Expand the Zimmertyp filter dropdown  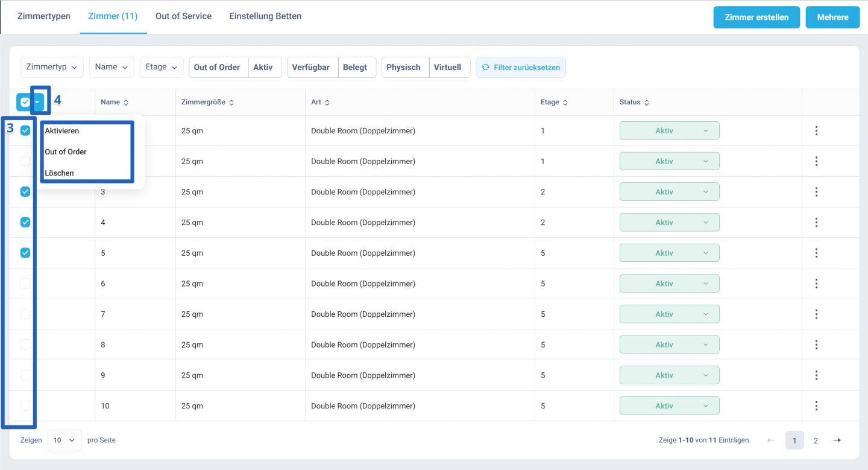coord(52,67)
